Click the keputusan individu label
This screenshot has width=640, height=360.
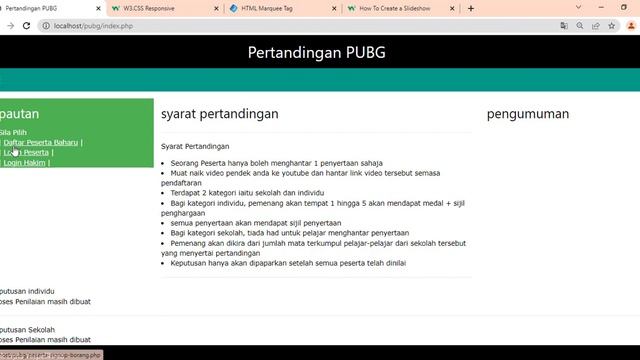coord(27,291)
